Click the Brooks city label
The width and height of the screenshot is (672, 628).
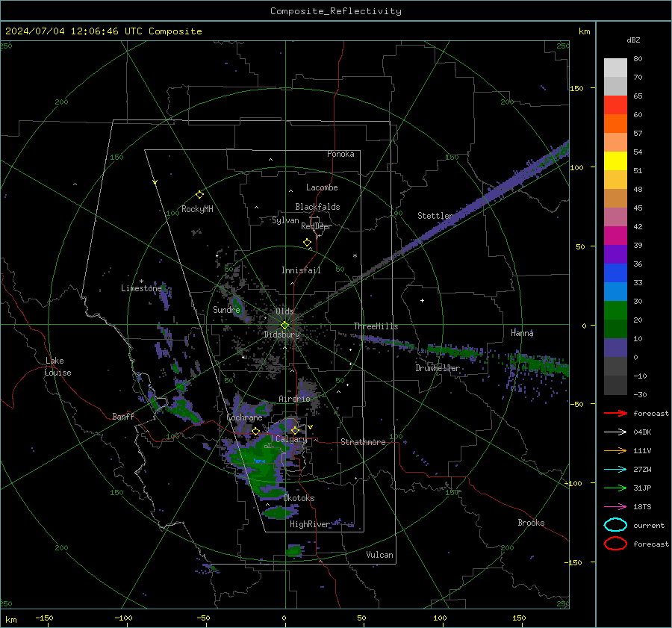tap(531, 523)
